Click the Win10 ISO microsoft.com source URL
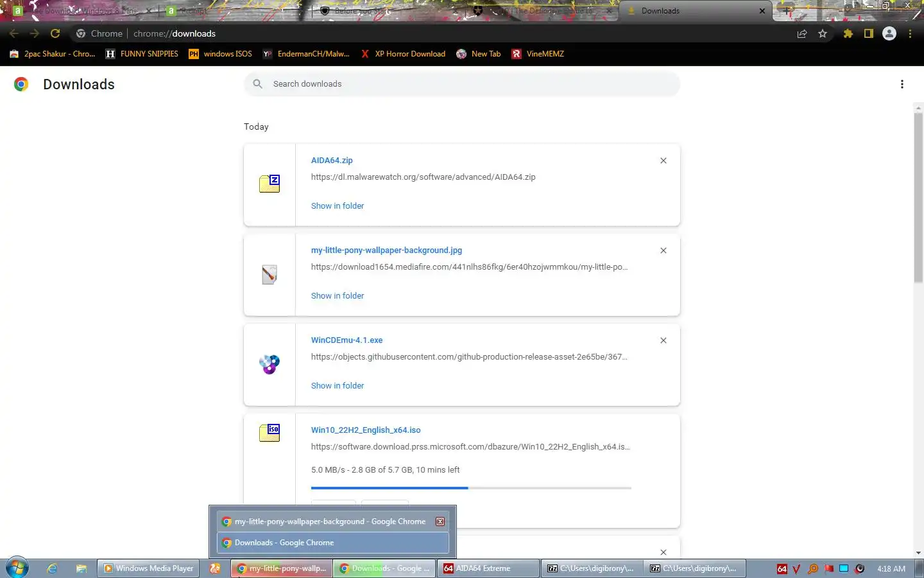The image size is (924, 578). [470, 447]
